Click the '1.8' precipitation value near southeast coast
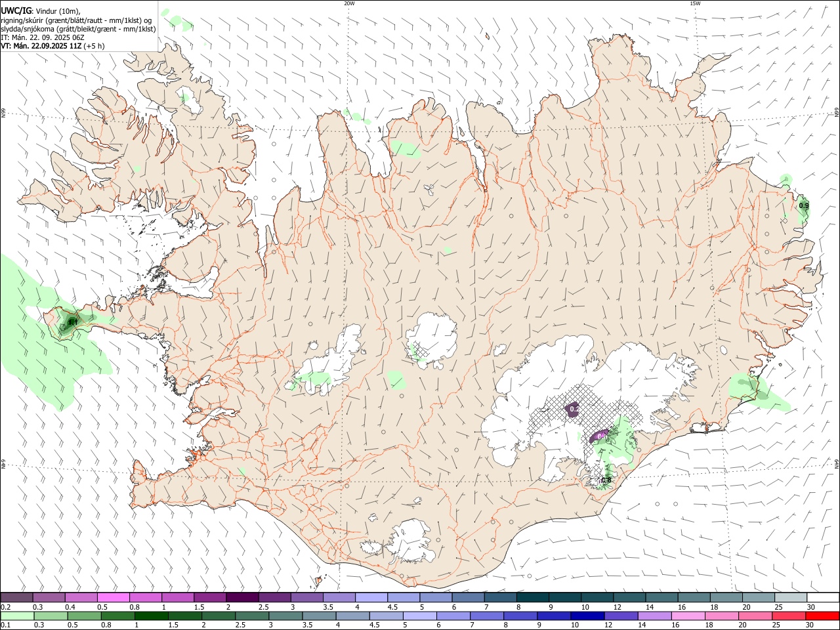 coord(606,480)
